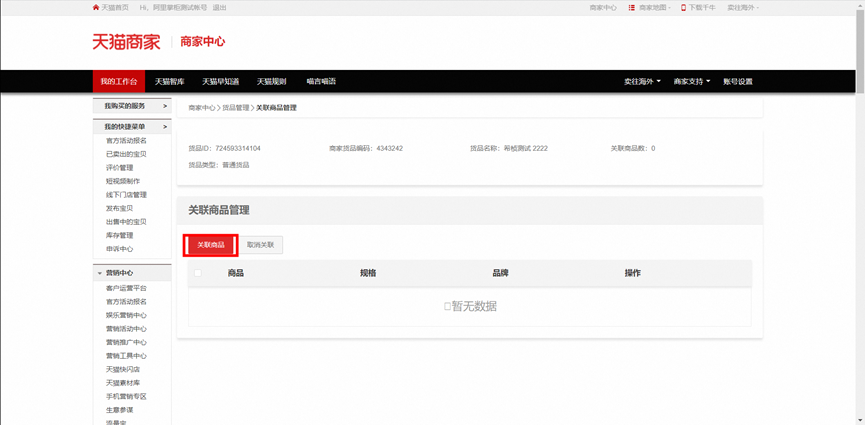Toggle the select-all checkbox in table header
This screenshot has width=865, height=425.
[x=197, y=273]
